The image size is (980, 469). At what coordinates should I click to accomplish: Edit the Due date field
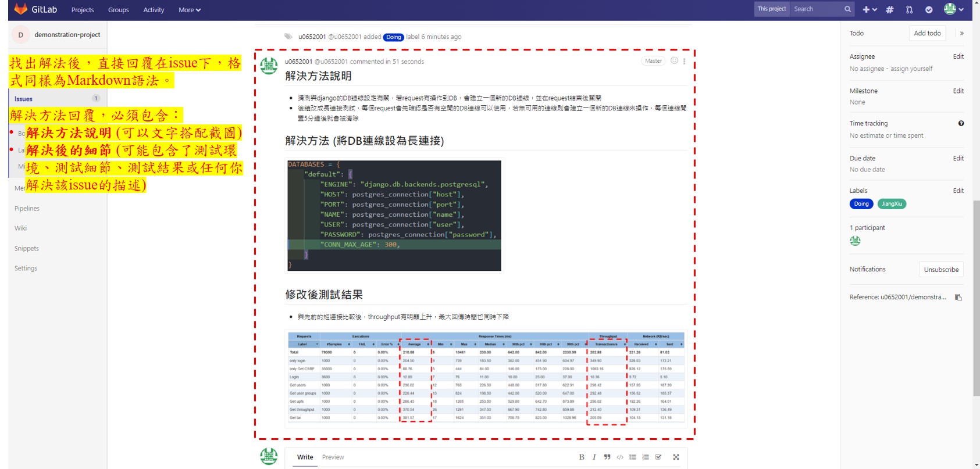click(958, 158)
